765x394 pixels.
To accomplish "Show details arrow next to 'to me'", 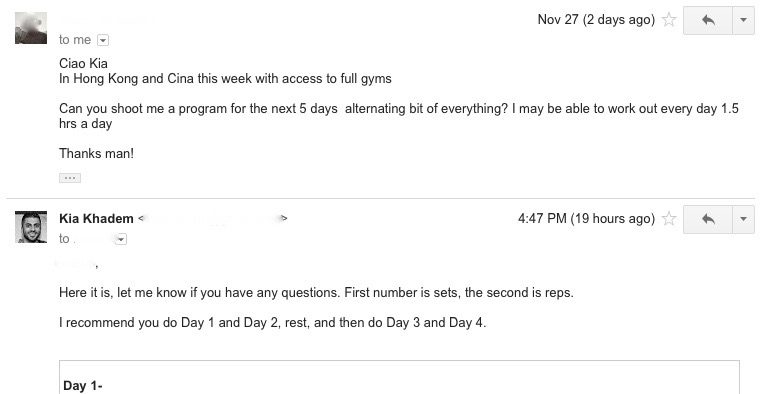I will pos(103,40).
